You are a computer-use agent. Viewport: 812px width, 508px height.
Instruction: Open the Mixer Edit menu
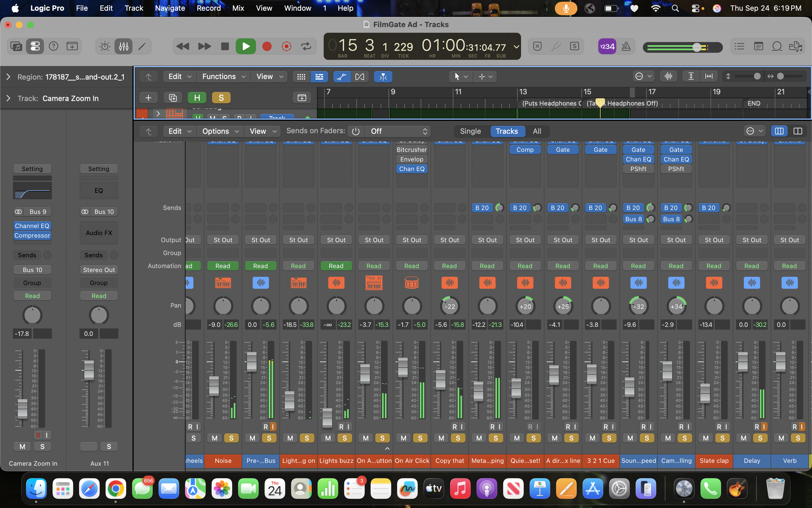click(x=179, y=131)
